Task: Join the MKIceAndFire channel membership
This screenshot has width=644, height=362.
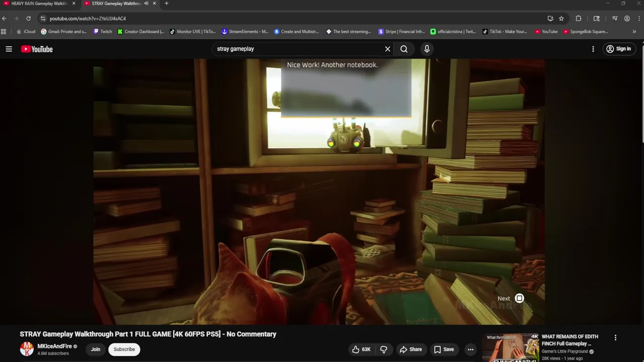Action: [x=96, y=349]
